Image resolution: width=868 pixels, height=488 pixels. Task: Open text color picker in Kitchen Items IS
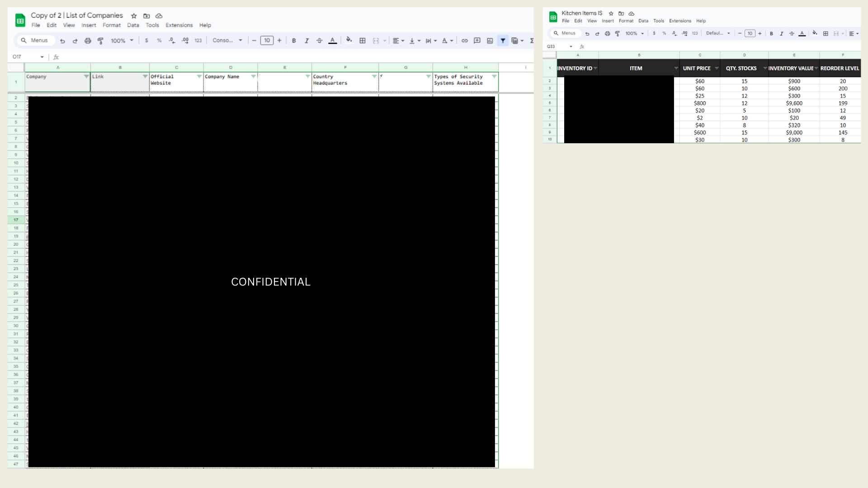pos(802,33)
